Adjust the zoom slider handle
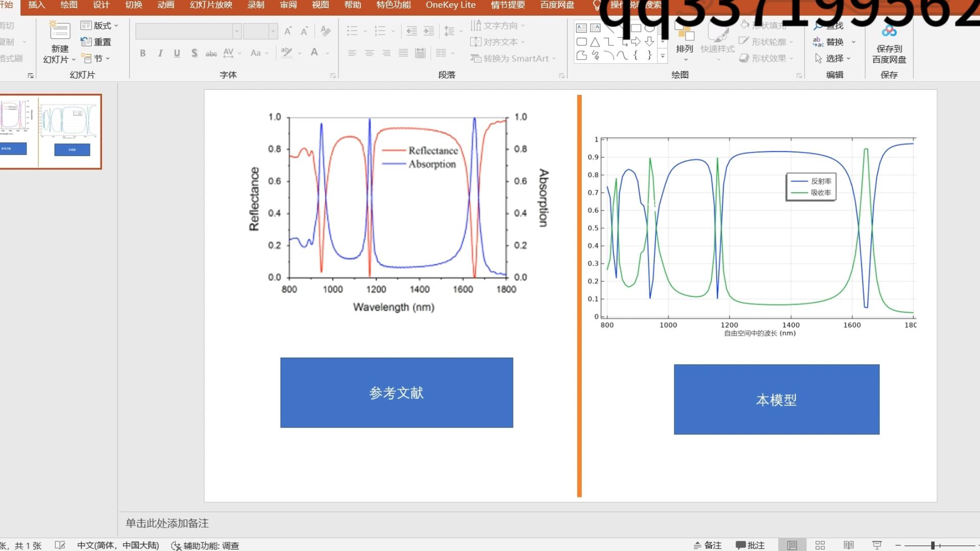 tap(933, 545)
